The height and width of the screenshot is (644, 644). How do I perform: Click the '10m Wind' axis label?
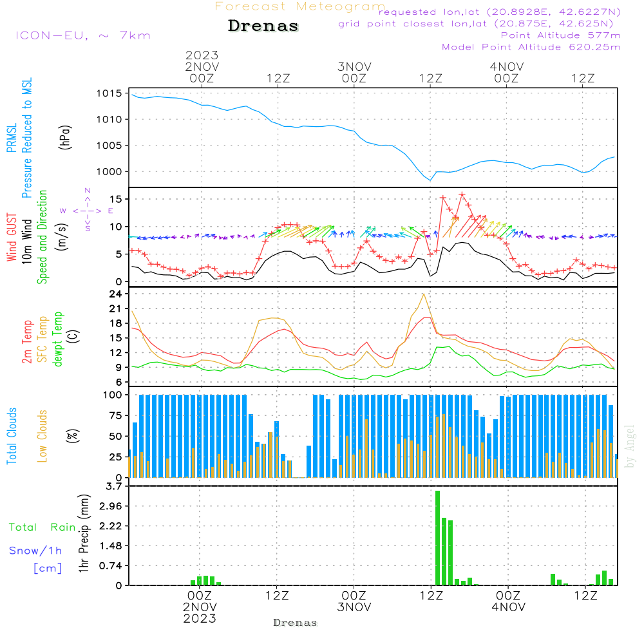[x=26, y=241]
